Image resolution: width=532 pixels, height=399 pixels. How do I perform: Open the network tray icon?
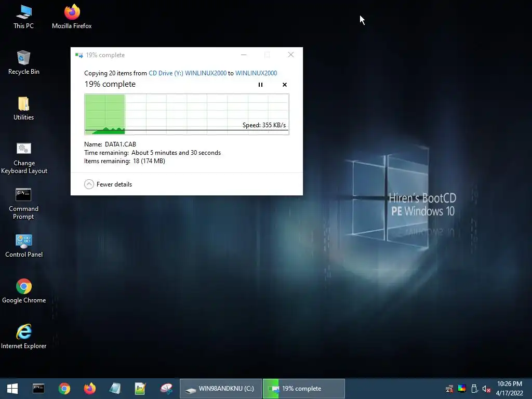pos(449,389)
